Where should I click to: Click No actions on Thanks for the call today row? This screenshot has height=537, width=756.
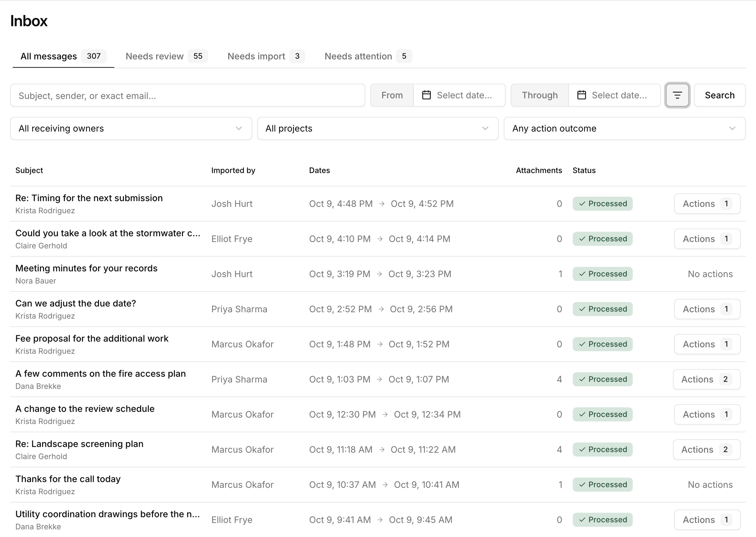tap(710, 484)
